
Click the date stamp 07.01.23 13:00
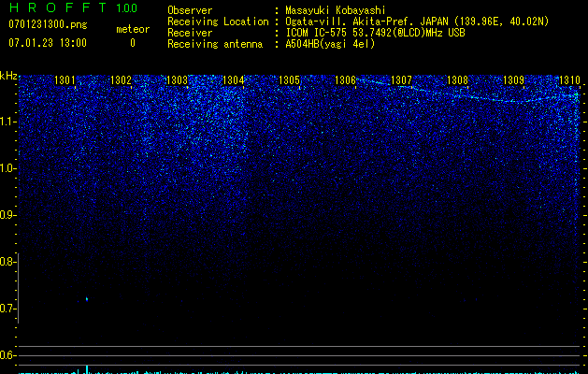48,43
